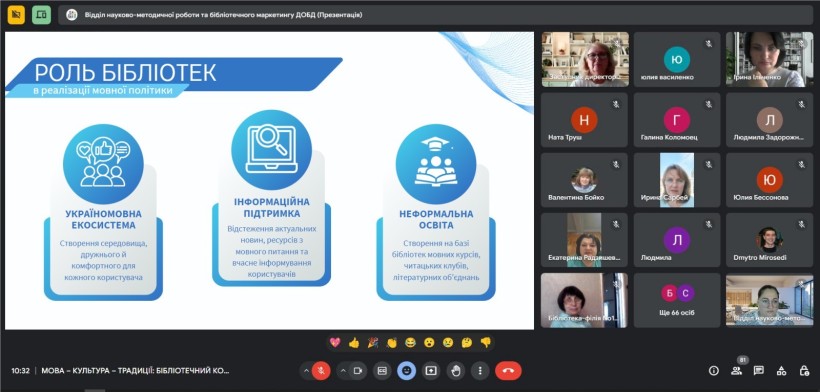Viewport: 820px width, 392px height.
Task: Open the activities icon
Action: [x=781, y=371]
